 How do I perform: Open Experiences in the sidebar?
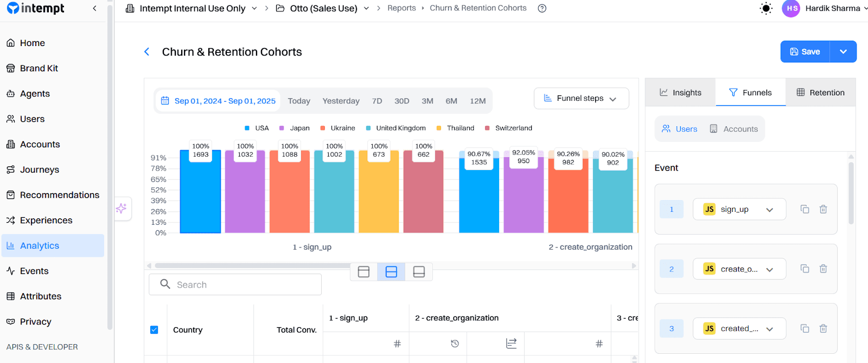pyautogui.click(x=53, y=221)
